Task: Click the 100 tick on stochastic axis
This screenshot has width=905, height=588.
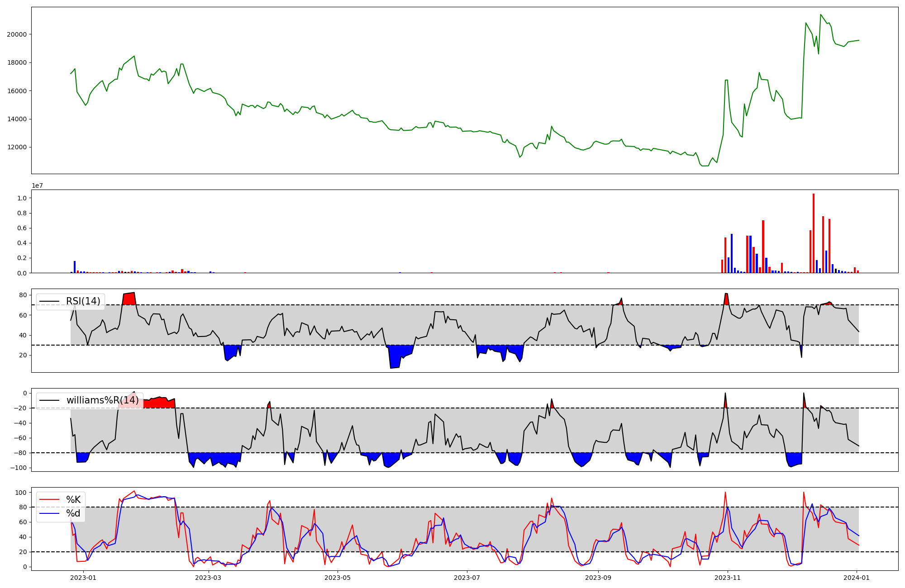Action: [x=21, y=492]
